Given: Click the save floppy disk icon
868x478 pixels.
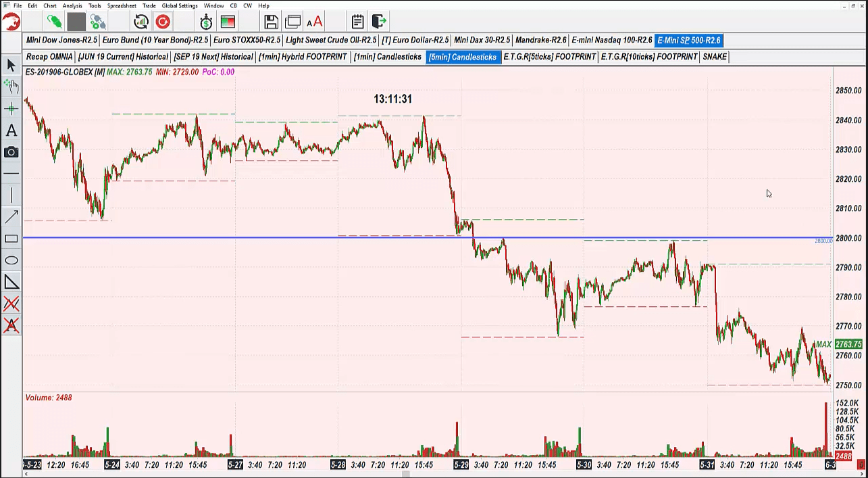Looking at the screenshot, I should 271,22.
